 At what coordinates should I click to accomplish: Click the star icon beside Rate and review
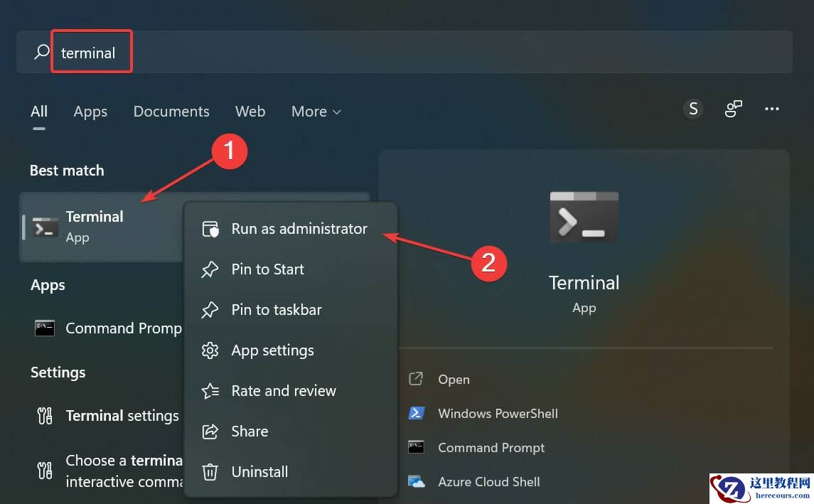coord(210,391)
